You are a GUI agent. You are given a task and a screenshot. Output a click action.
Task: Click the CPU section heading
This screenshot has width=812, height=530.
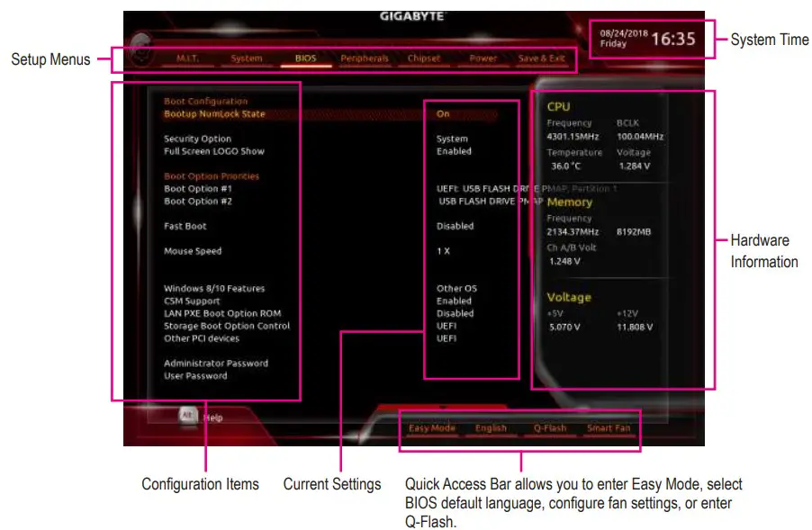pyautogui.click(x=558, y=106)
